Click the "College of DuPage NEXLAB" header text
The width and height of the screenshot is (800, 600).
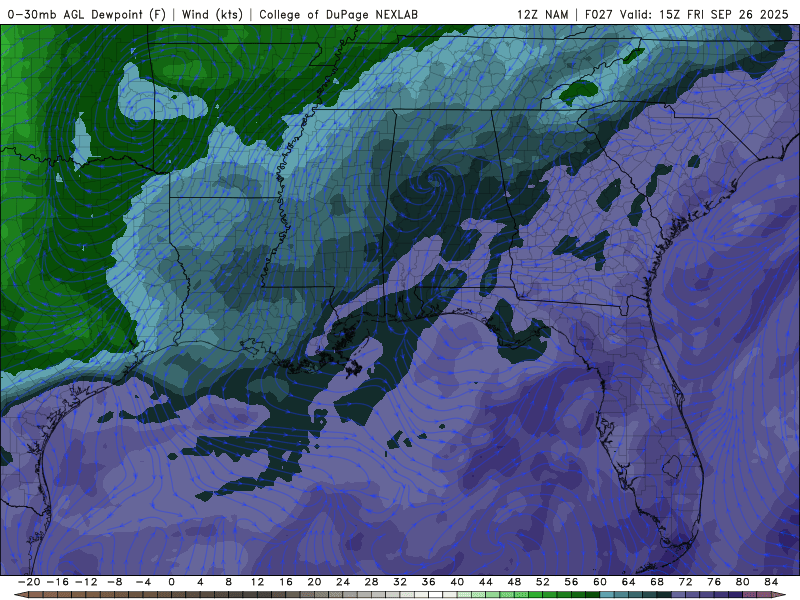click(x=338, y=14)
